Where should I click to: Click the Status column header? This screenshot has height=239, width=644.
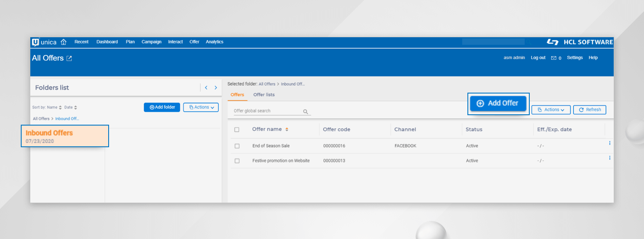coord(474,129)
